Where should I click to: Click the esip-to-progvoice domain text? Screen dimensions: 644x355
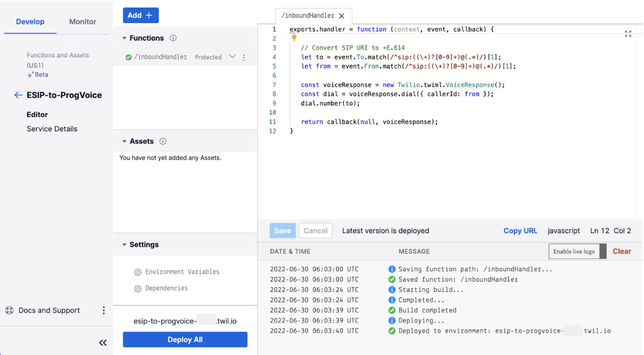coord(185,321)
